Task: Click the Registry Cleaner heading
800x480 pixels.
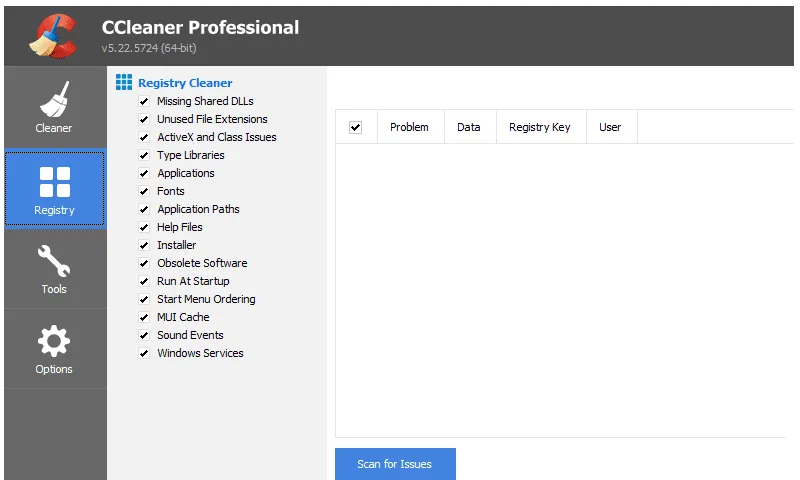Action: (185, 83)
